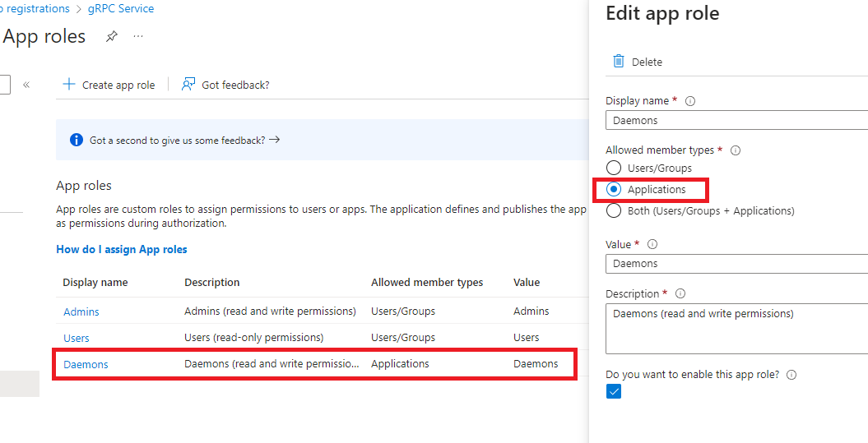This screenshot has height=443, width=868.
Task: Click the Description text area
Action: click(736, 329)
